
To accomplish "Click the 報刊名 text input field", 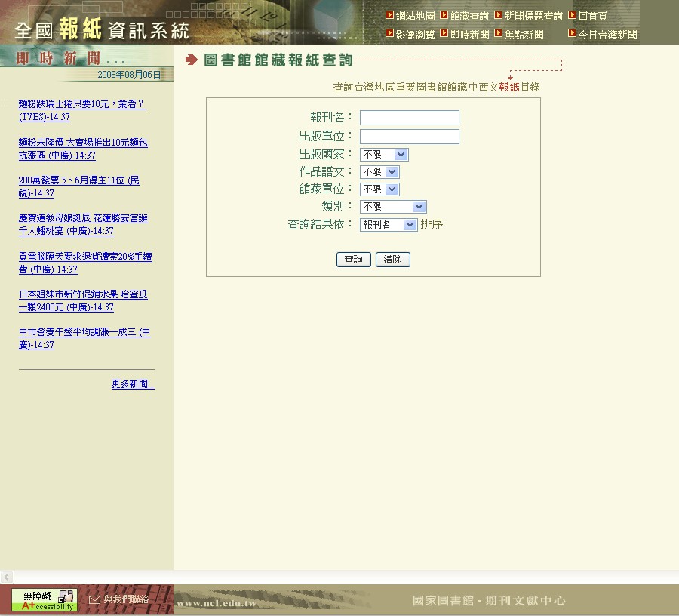I will [x=409, y=118].
